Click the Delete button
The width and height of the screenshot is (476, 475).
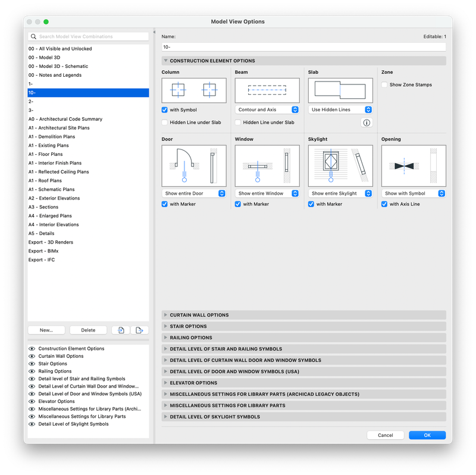point(88,330)
